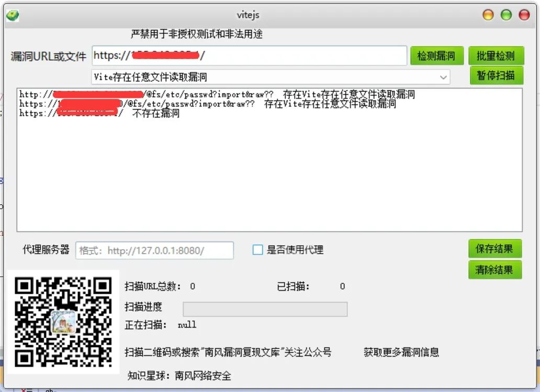This screenshot has width=540, height=392.
Task: Click the vitejs window title text
Action: pyautogui.click(x=248, y=15)
